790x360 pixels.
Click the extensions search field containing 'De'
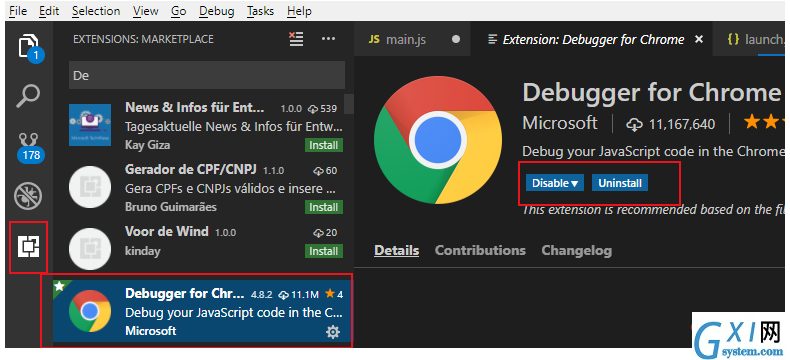(207, 76)
